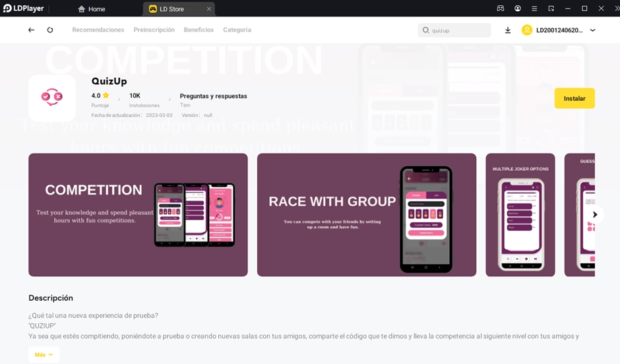Open the hamburger menu in title bar
620x364 pixels.
[534, 9]
